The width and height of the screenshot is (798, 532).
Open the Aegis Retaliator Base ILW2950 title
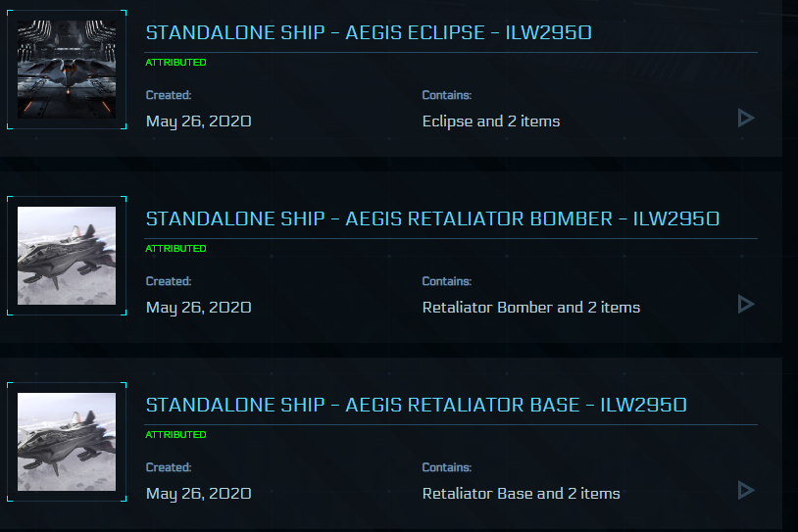coord(416,405)
